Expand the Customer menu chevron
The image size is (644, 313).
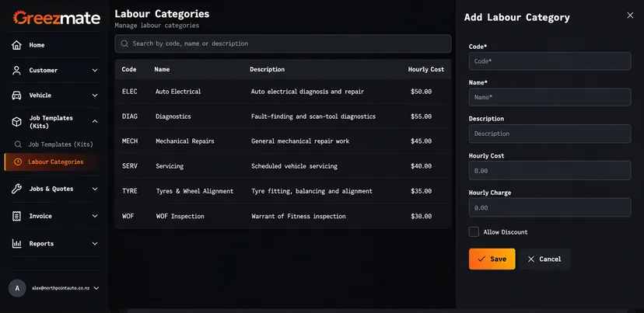(95, 70)
